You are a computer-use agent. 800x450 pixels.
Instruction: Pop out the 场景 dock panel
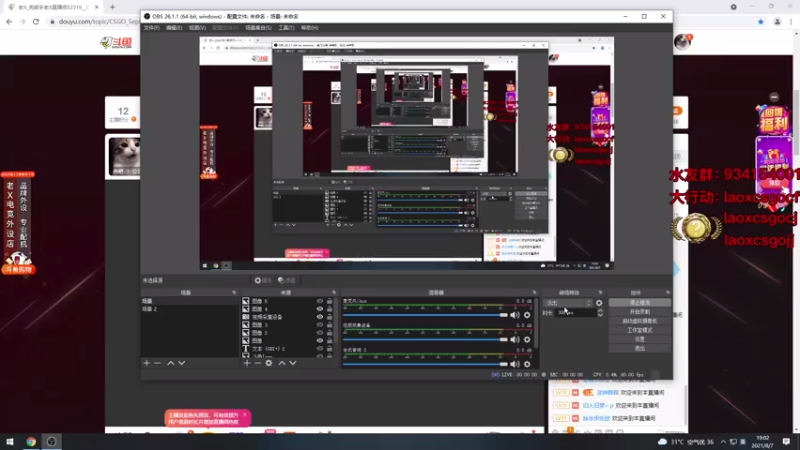[234, 293]
